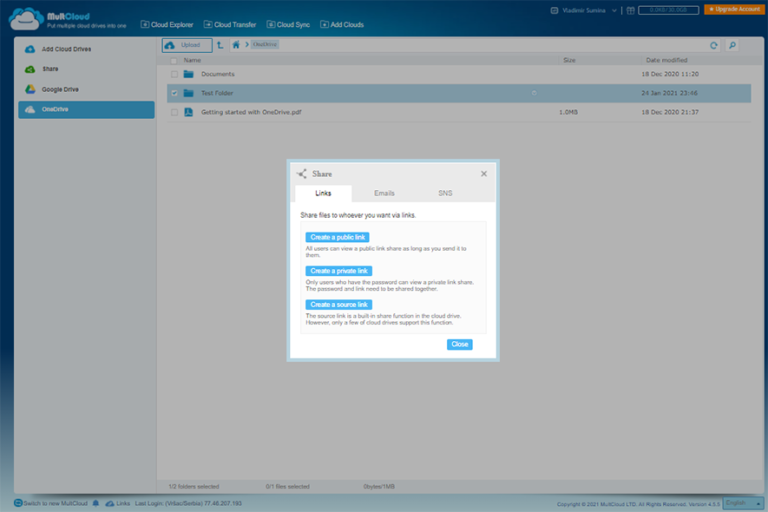Open the Vladimir Sumina account dropdown

pos(584,10)
